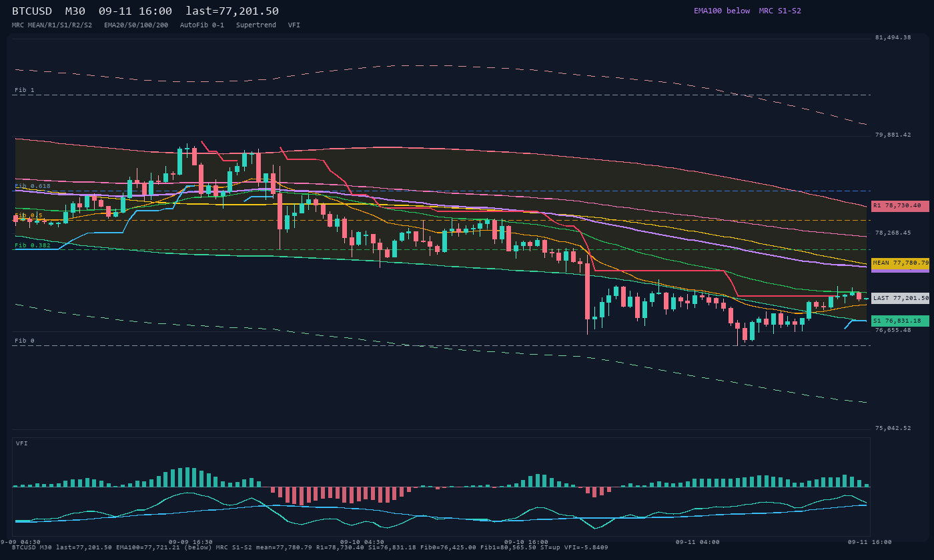The width and height of the screenshot is (934, 560).
Task: Click the 09-11 16:00 time axis label
Action: pyautogui.click(x=869, y=542)
